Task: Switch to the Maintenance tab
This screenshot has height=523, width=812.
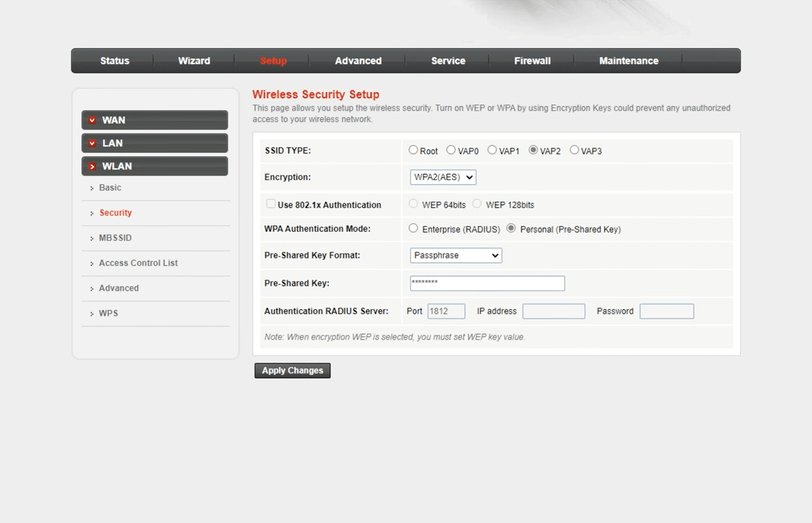Action: click(x=628, y=61)
